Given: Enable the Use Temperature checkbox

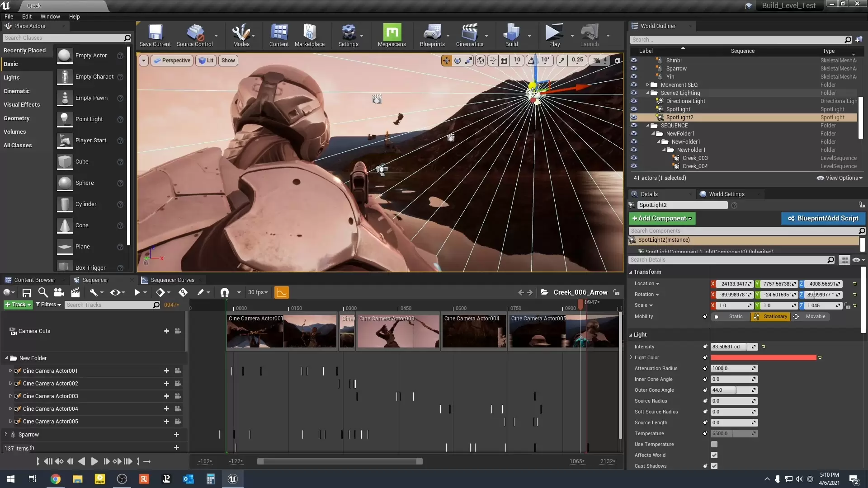Looking at the screenshot, I should tap(714, 444).
